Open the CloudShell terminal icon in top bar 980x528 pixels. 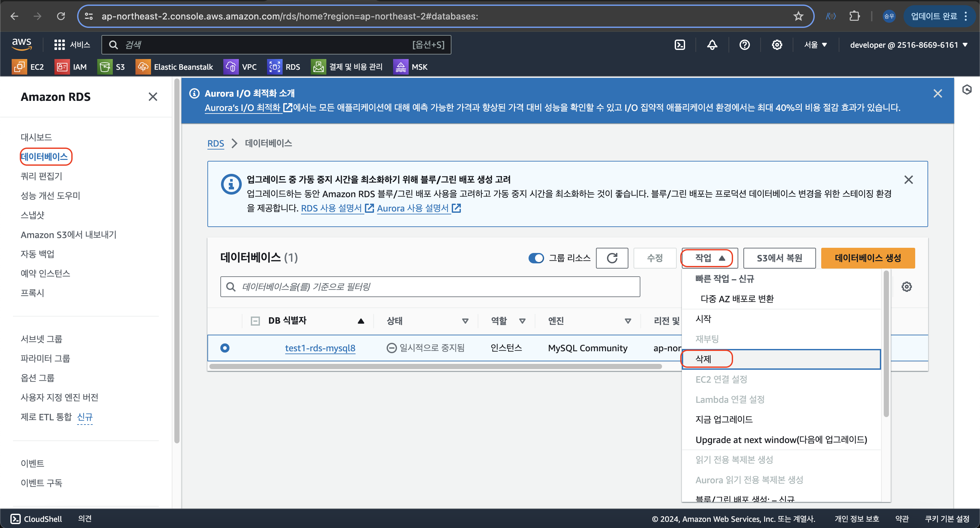pyautogui.click(x=680, y=45)
